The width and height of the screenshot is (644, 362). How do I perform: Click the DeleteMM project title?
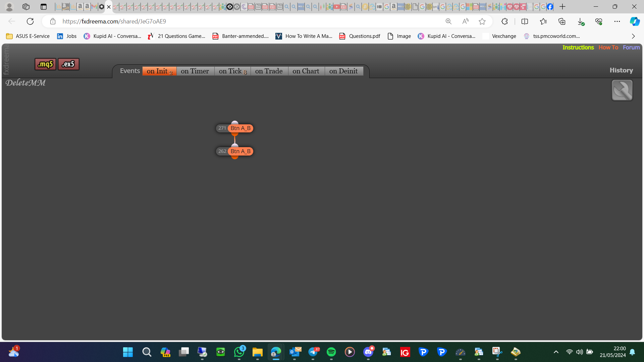pos(25,83)
